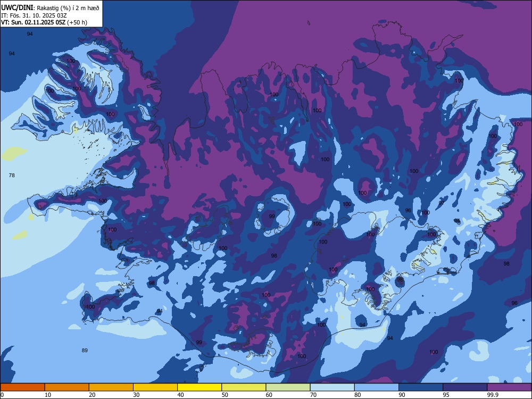Click the humidity value '97' in the east

coord(442,203)
